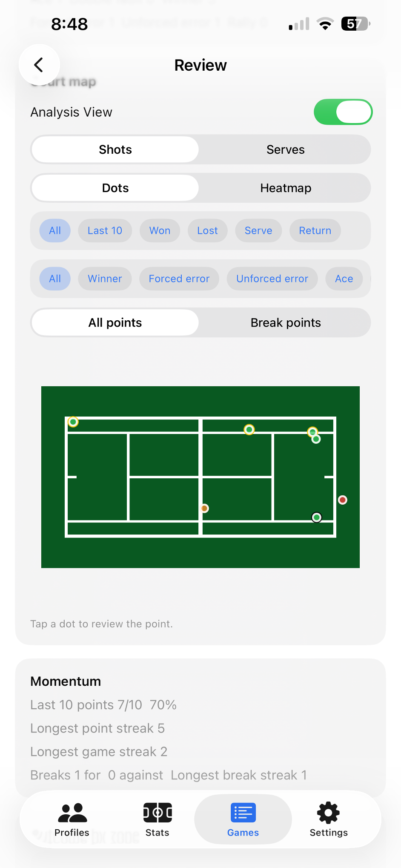Switch to the Heatmap view

click(286, 188)
